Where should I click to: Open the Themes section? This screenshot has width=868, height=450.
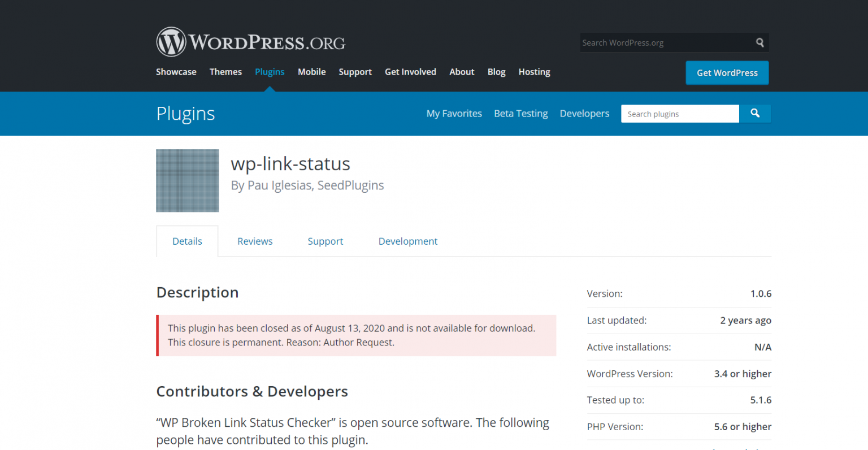(x=225, y=72)
